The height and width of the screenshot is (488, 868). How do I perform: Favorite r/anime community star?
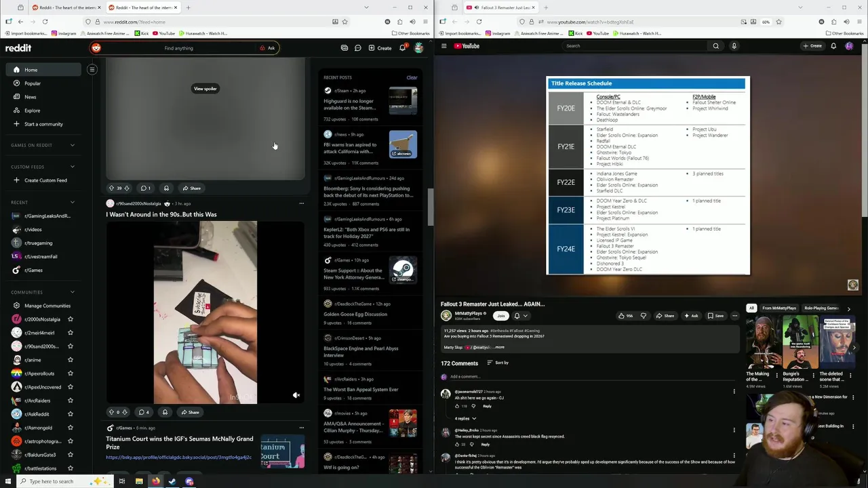point(70,360)
